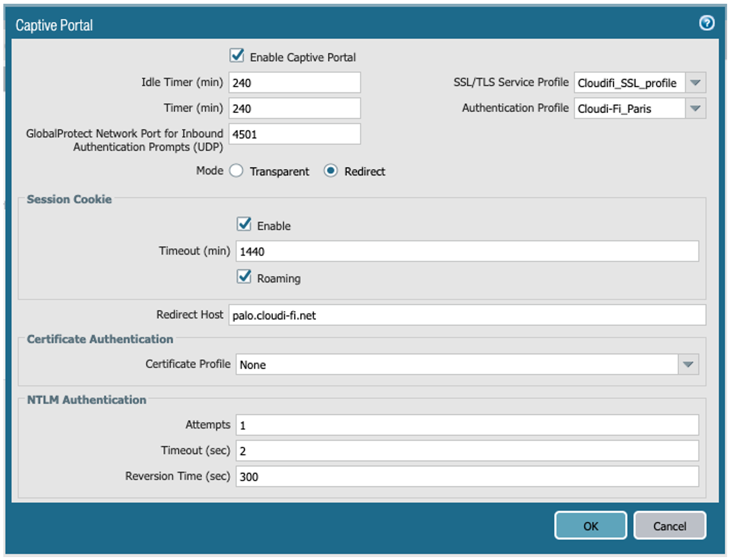This screenshot has width=730, height=560.
Task: Uncheck the Roaming option
Action: [244, 277]
